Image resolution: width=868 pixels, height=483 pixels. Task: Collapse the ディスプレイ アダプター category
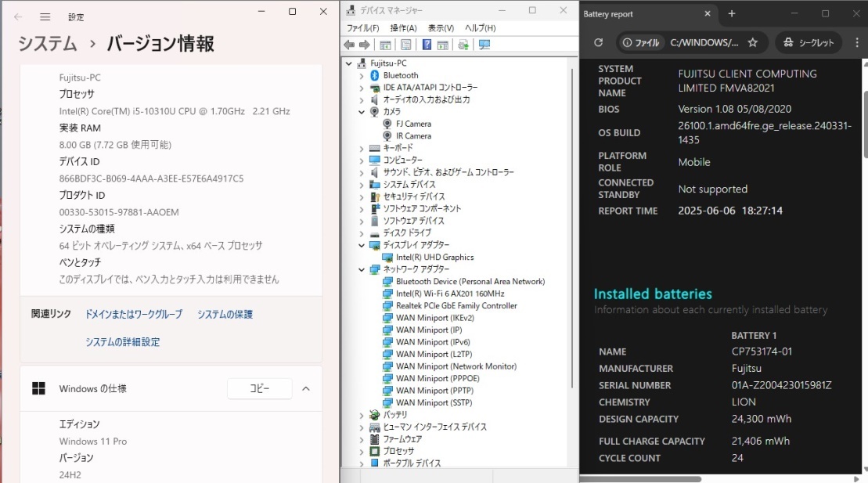[362, 245]
